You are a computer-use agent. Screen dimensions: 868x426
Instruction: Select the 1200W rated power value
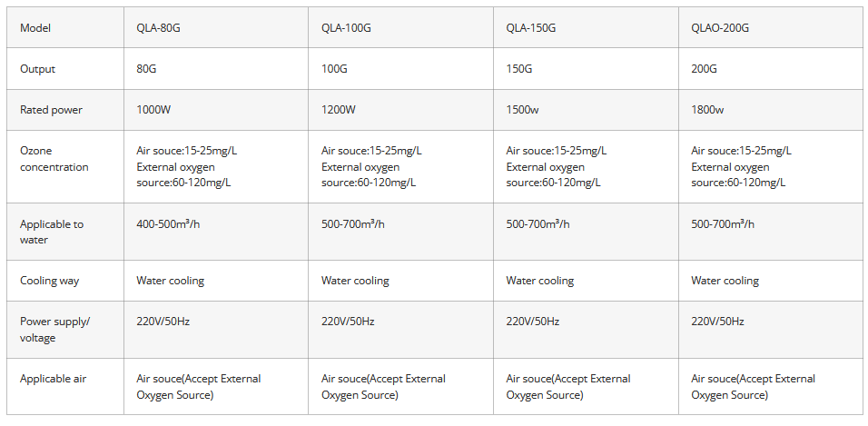click(x=339, y=110)
